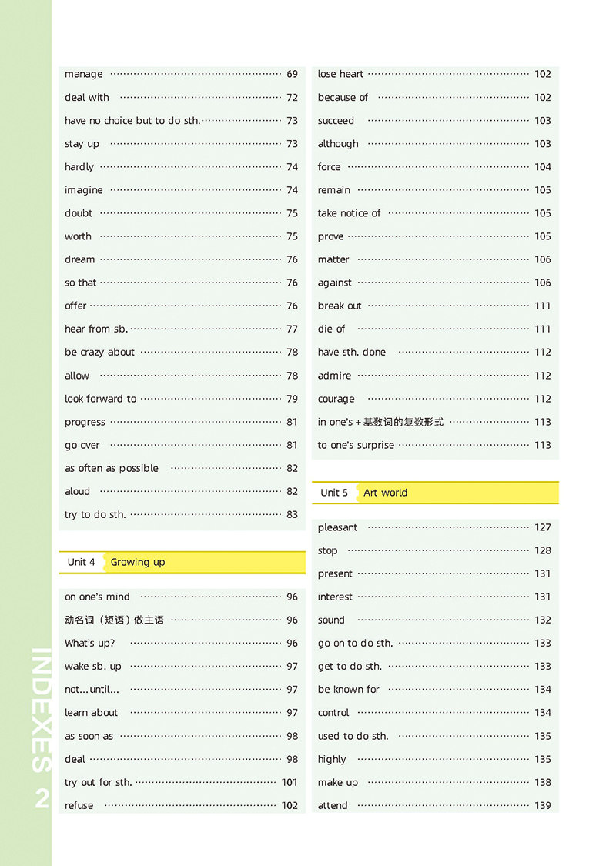Image resolution: width=616 pixels, height=866 pixels.
Task: Click the "lose heart" index entry
Action: 340,75
